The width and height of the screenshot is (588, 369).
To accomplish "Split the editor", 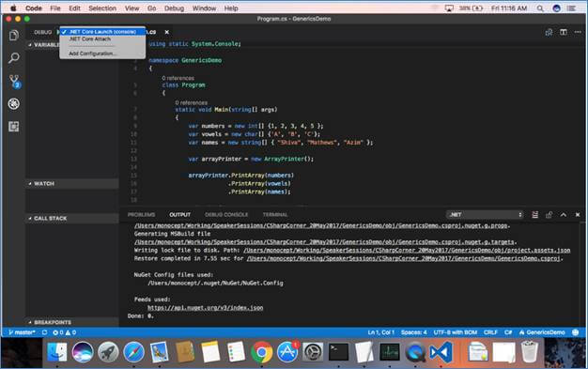I will [x=564, y=32].
